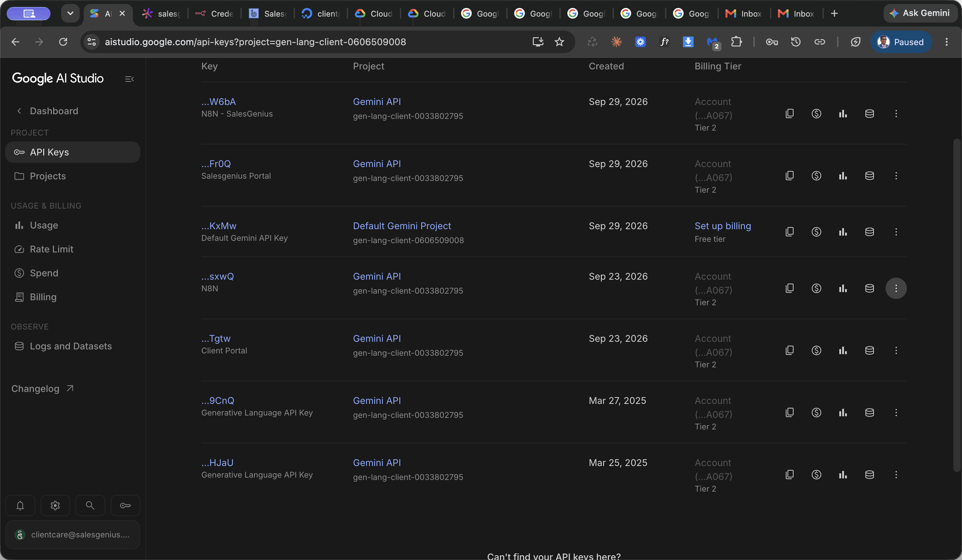Open Spend page in sidebar
Screen dimensions: 962x560
[x=72, y=273]
